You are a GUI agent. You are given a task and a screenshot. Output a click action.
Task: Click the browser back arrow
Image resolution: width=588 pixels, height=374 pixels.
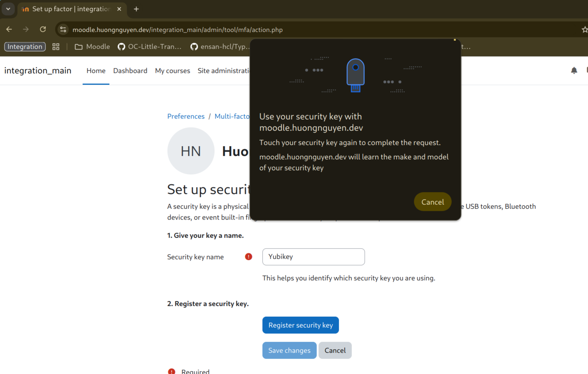pyautogui.click(x=9, y=29)
